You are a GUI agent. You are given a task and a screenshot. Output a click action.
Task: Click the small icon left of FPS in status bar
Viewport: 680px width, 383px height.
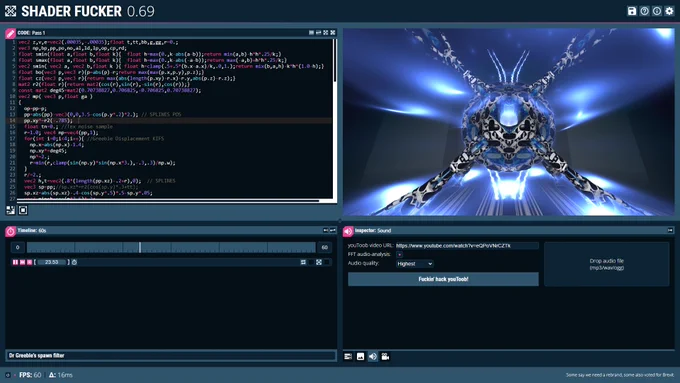point(8,375)
